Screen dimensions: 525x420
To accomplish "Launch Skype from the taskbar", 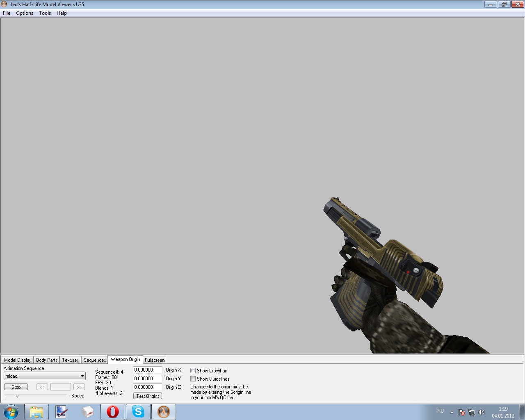I will pos(138,412).
